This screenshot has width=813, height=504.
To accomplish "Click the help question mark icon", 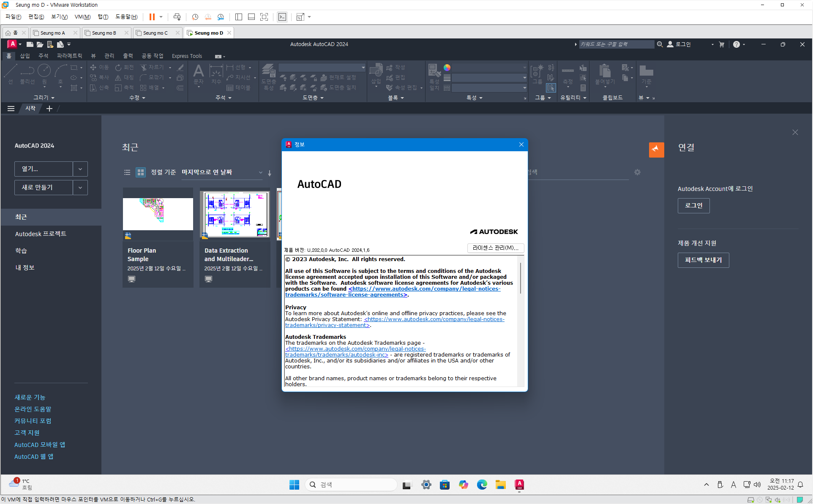I will 736,44.
